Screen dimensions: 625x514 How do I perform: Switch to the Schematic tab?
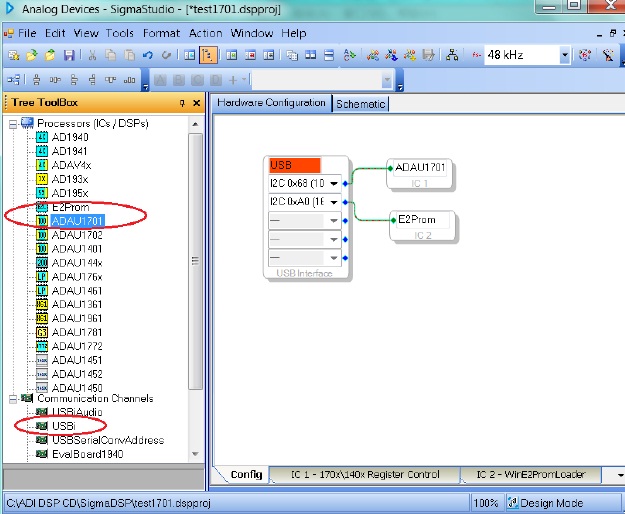tap(360, 104)
